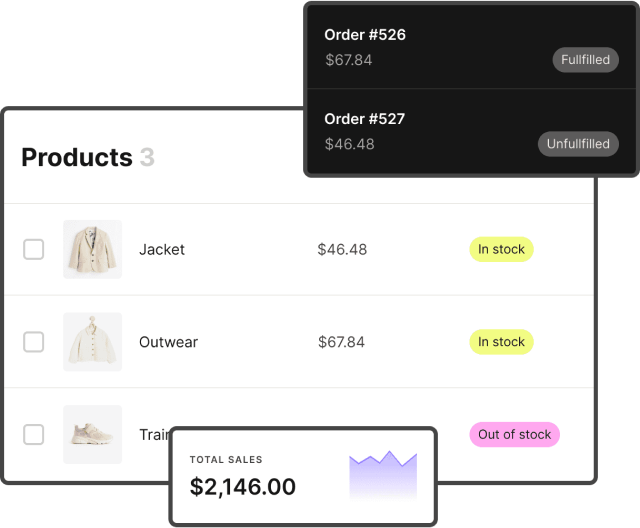Click the Jacket price $46.48

click(341, 249)
